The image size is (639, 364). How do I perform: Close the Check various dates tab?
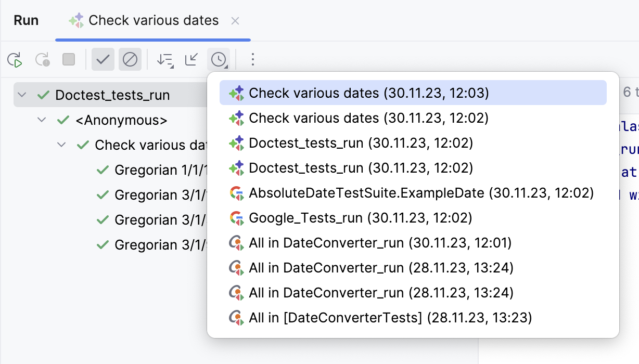pyautogui.click(x=235, y=21)
